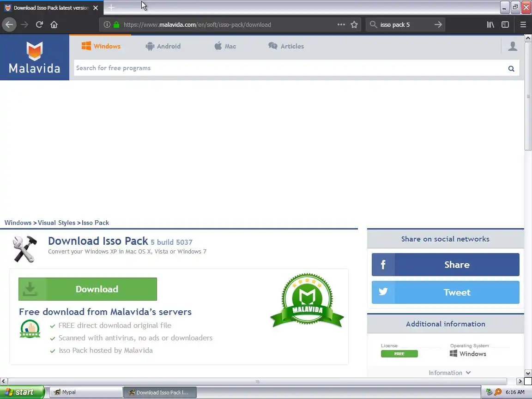Switch to the Mac tab
Screen dimensions: 532x399
pos(225,46)
